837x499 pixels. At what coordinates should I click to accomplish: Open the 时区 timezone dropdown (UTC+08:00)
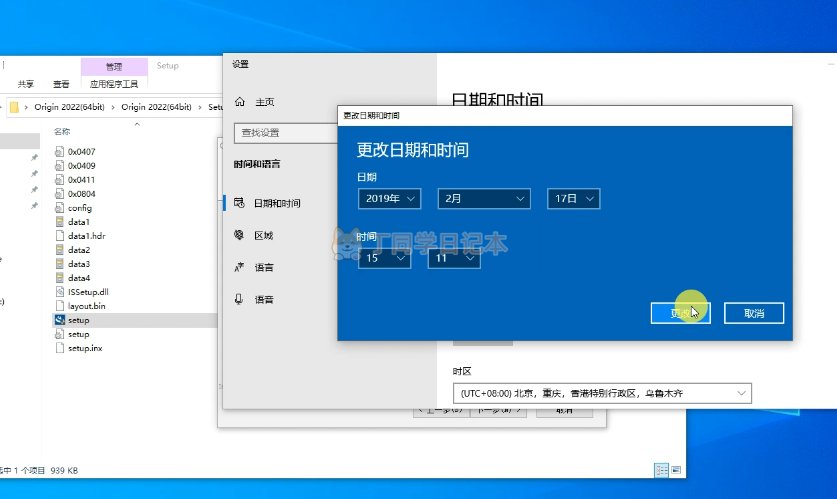tap(602, 394)
